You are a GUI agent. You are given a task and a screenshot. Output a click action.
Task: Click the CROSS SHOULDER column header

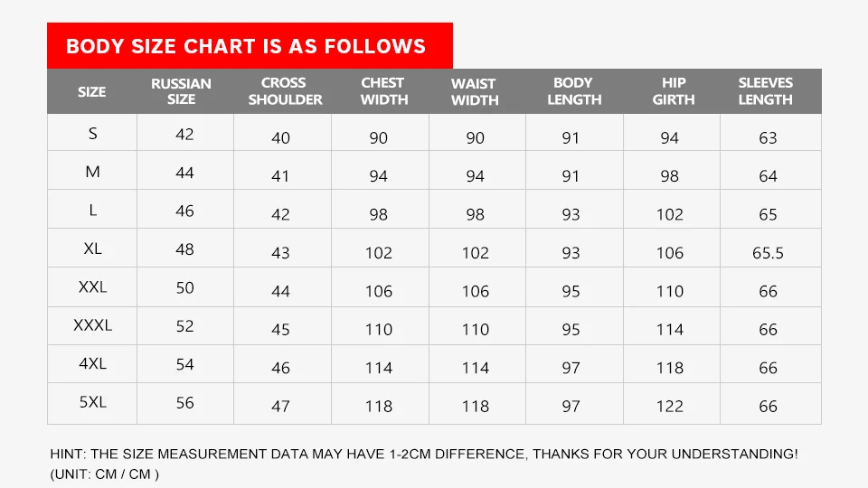point(285,91)
